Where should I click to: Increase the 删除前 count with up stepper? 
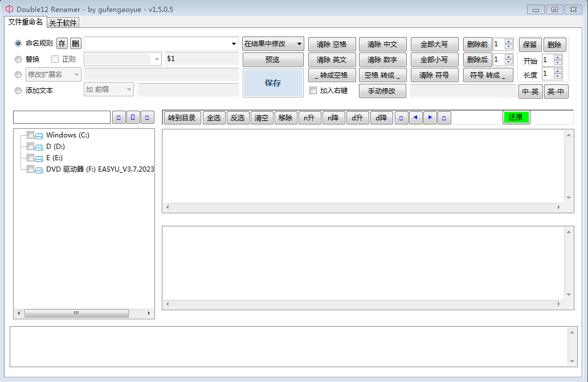(509, 42)
